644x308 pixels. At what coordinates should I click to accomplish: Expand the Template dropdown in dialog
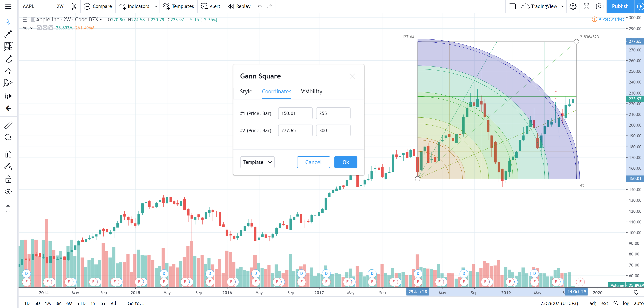(257, 162)
